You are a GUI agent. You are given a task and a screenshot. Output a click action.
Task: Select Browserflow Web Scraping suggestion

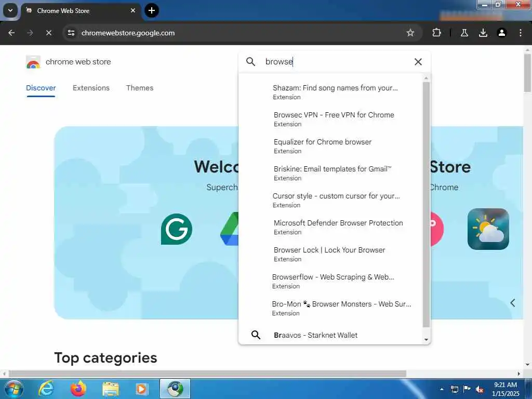331,281
